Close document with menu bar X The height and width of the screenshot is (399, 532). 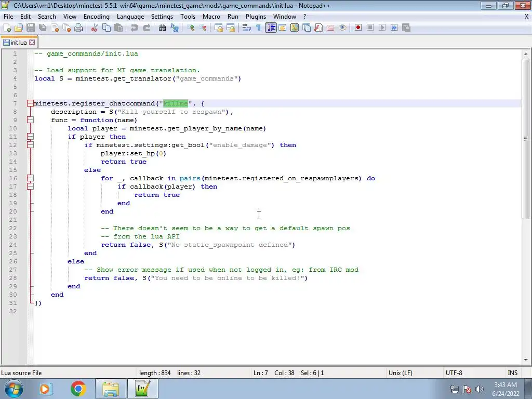point(527,16)
